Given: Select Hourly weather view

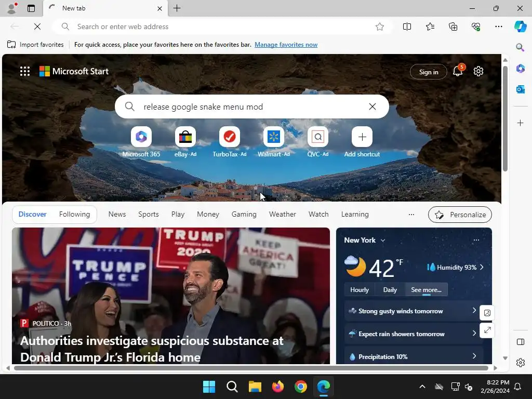Looking at the screenshot, I should coord(360,290).
